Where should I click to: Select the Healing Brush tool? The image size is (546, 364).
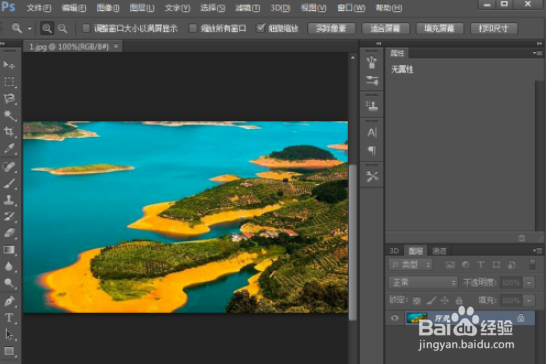click(x=9, y=166)
